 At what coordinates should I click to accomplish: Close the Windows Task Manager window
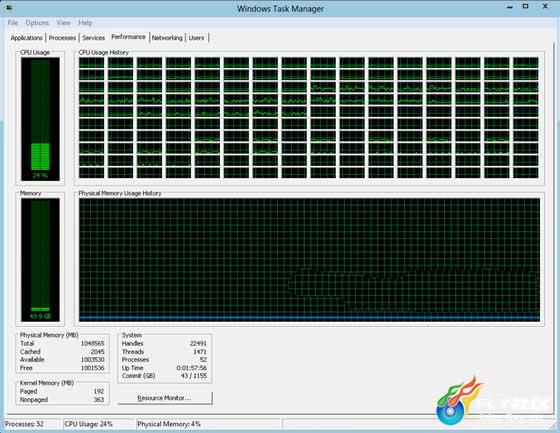pos(545,6)
